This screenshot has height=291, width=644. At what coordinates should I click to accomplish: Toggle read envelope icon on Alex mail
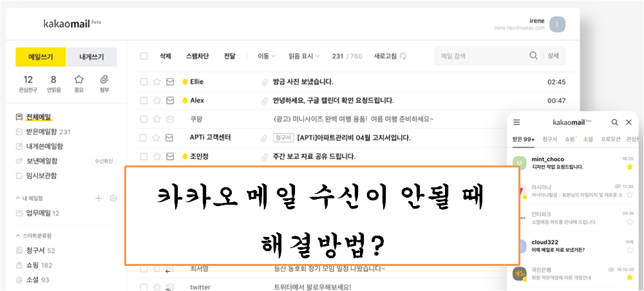[169, 100]
